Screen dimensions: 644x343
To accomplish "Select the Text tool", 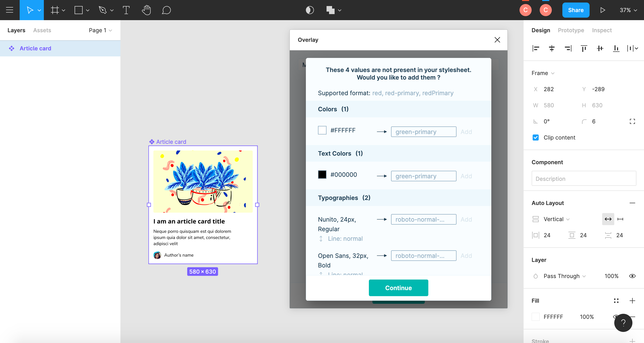I will (x=126, y=10).
